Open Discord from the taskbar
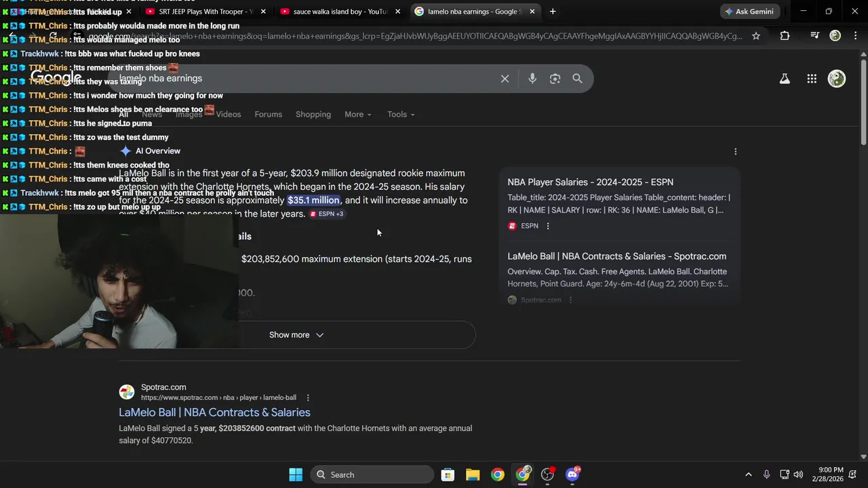Image resolution: width=868 pixels, height=488 pixels. [573, 474]
